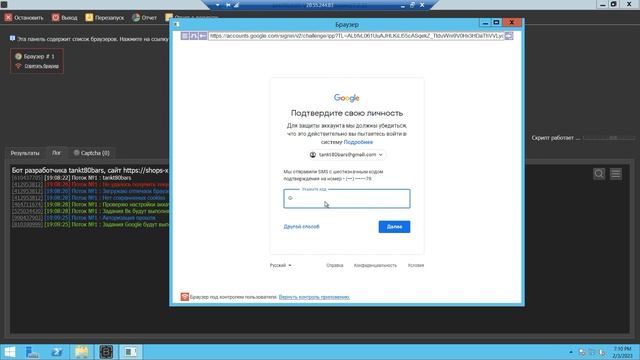
Task: Click the red Остановить stop icon
Action: coord(8,18)
